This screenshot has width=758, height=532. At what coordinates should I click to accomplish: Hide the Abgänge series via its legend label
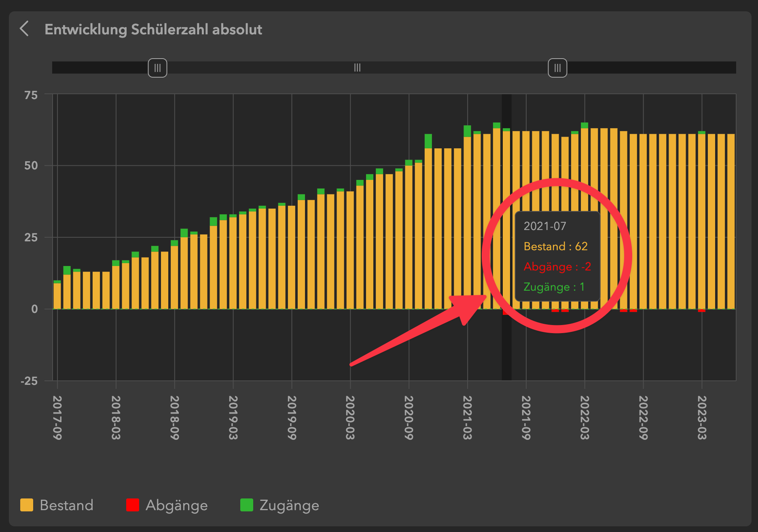tap(176, 505)
